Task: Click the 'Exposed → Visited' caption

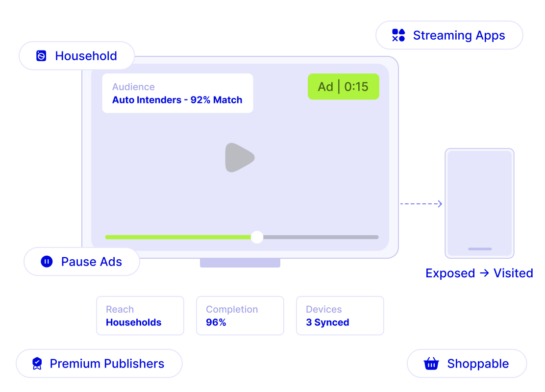Action: [x=479, y=273]
